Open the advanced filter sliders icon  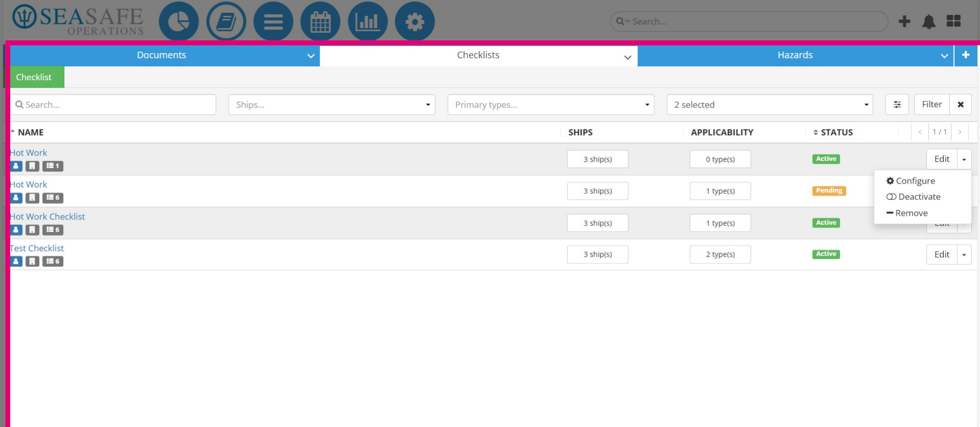coord(897,105)
